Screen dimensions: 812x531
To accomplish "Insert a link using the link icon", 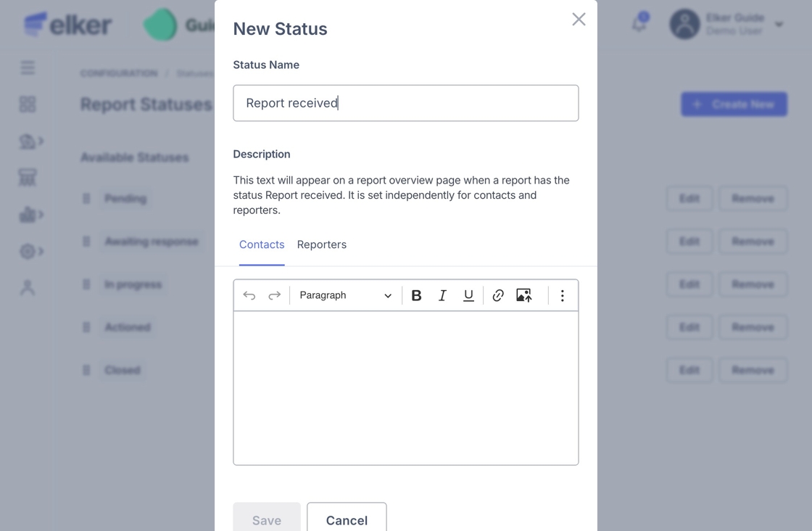I will click(x=498, y=295).
